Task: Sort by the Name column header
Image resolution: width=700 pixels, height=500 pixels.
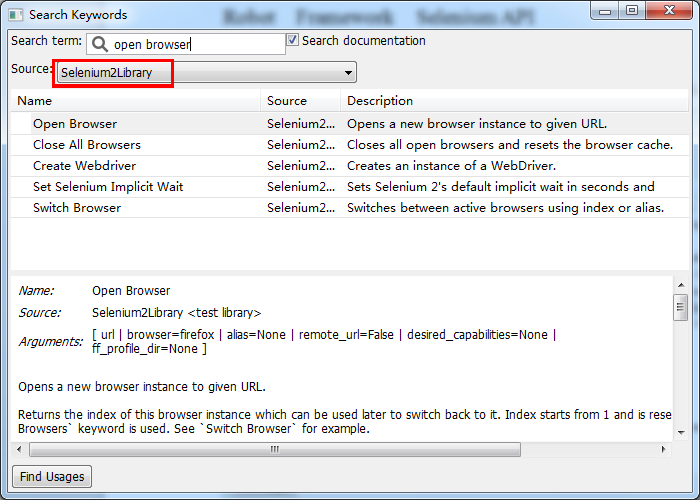Action: point(136,101)
